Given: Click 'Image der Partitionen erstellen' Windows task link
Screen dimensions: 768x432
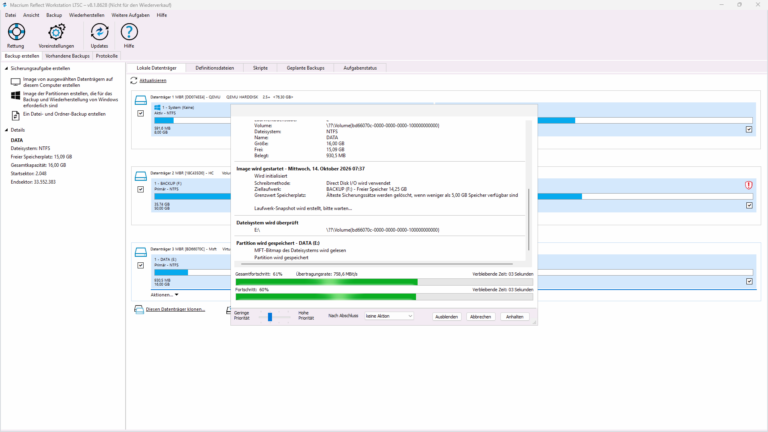Looking at the screenshot, I should [x=71, y=99].
